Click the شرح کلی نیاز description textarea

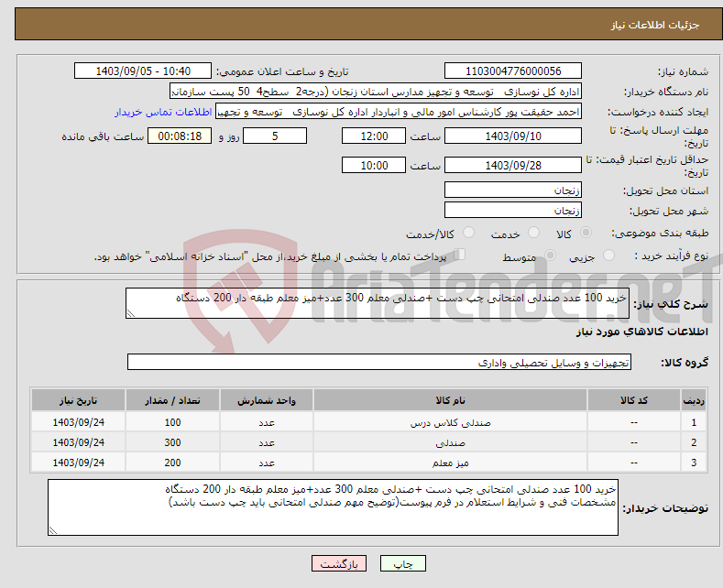(378, 303)
